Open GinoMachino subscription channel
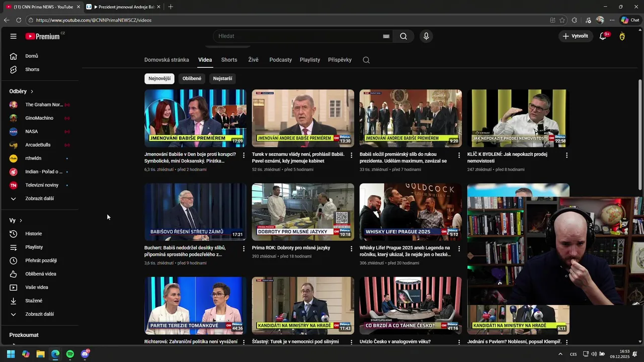644x362 pixels. [x=39, y=118]
